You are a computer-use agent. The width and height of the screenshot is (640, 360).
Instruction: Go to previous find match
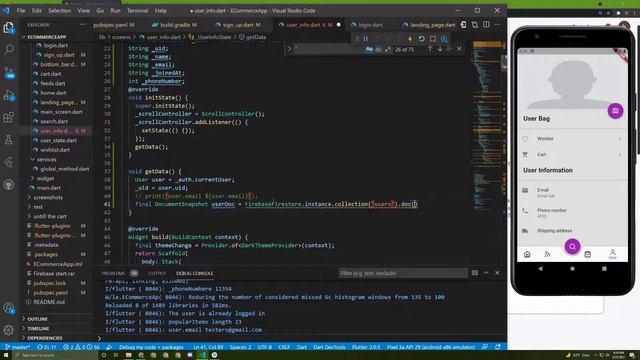point(430,49)
